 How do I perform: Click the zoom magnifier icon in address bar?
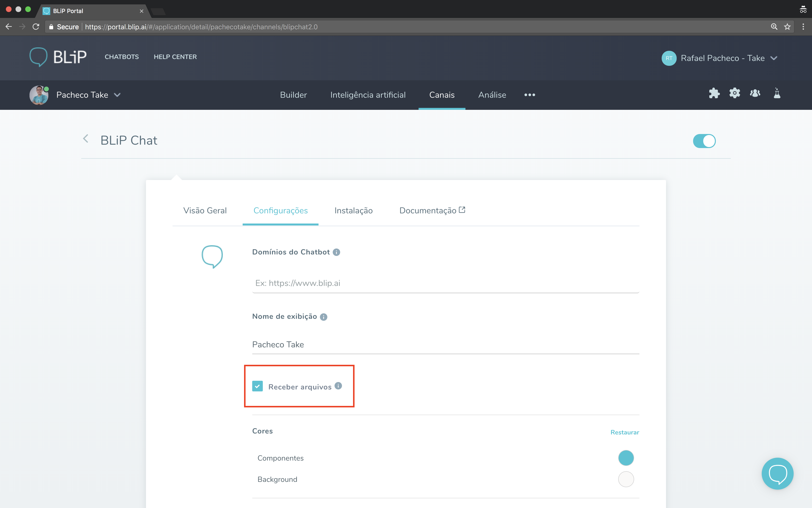(x=774, y=27)
